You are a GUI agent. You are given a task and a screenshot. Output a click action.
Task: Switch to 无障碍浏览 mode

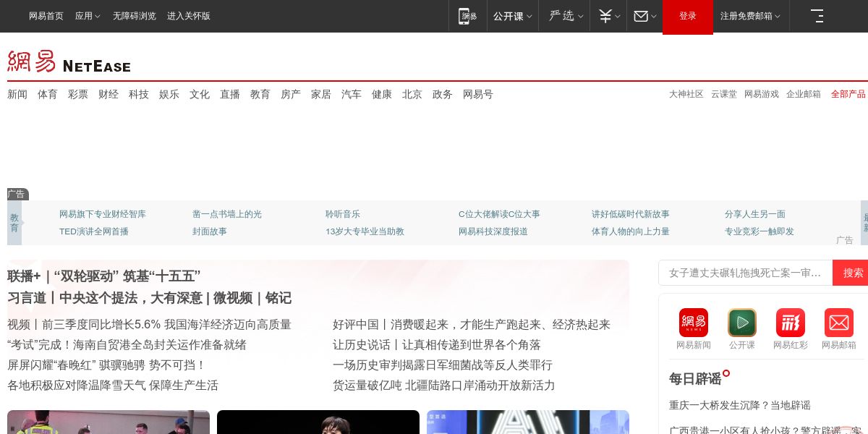[135, 16]
